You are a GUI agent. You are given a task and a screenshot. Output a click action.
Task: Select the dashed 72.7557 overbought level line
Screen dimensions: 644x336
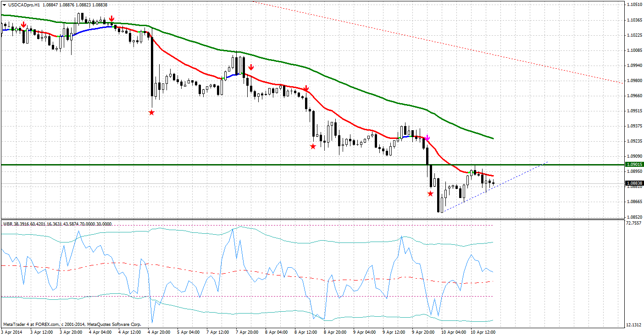(275, 224)
